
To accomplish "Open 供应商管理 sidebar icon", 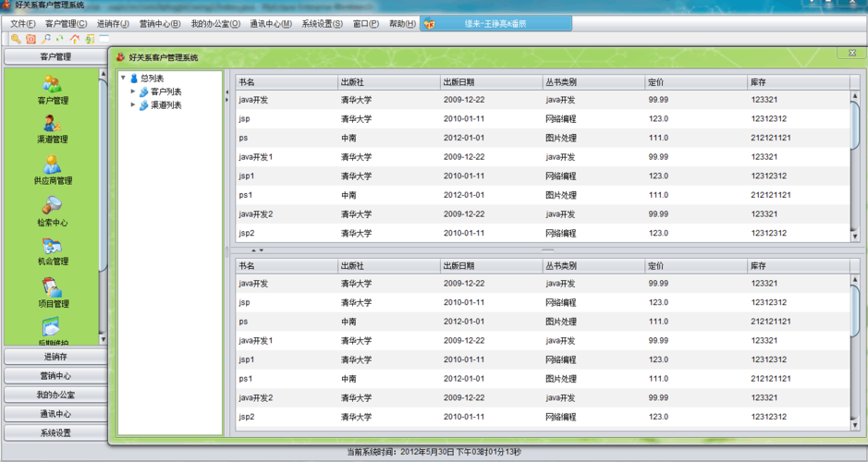I will point(53,164).
